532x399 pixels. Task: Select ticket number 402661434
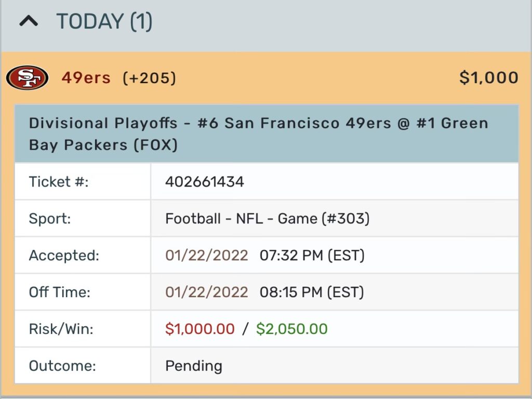[205, 182]
